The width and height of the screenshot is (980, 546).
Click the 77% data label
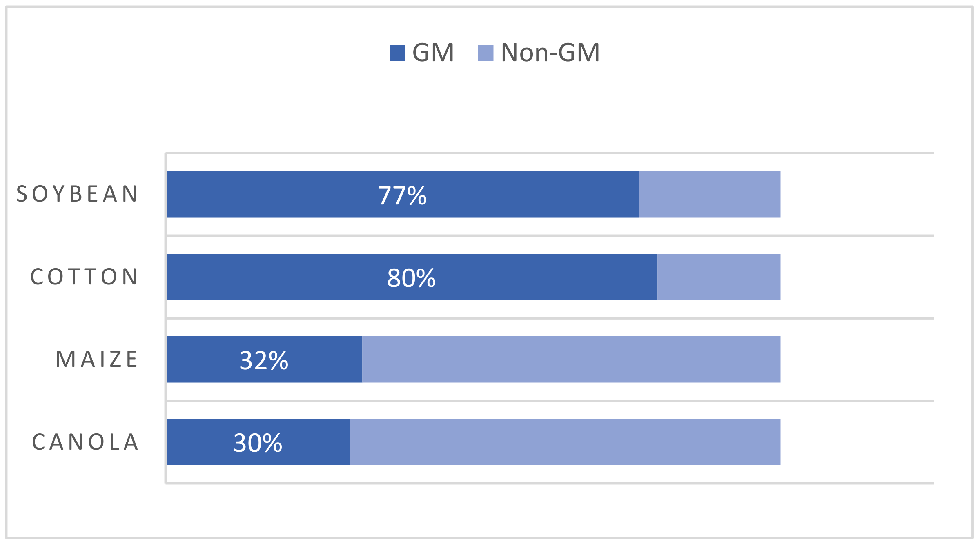tap(402, 195)
